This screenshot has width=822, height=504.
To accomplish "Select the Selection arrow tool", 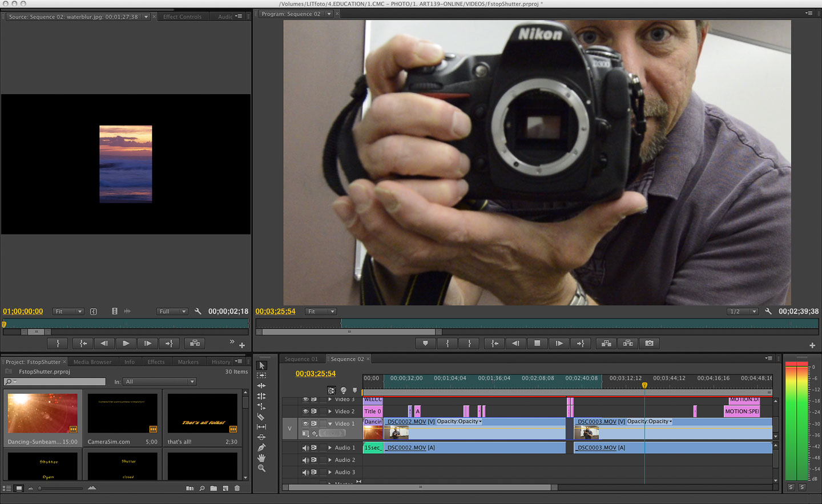I will click(262, 365).
